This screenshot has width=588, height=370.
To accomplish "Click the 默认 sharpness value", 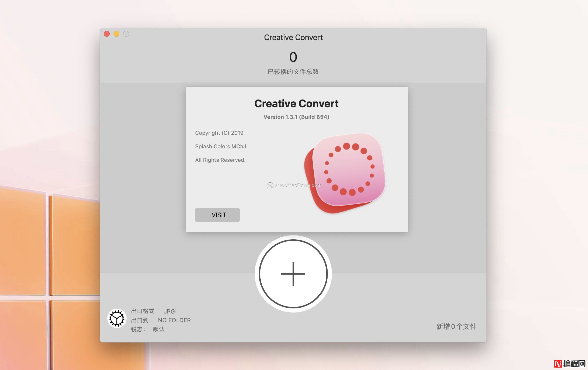I will pyautogui.click(x=158, y=329).
